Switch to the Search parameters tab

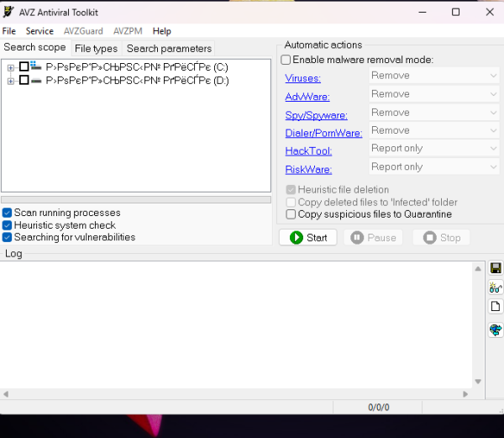click(169, 49)
